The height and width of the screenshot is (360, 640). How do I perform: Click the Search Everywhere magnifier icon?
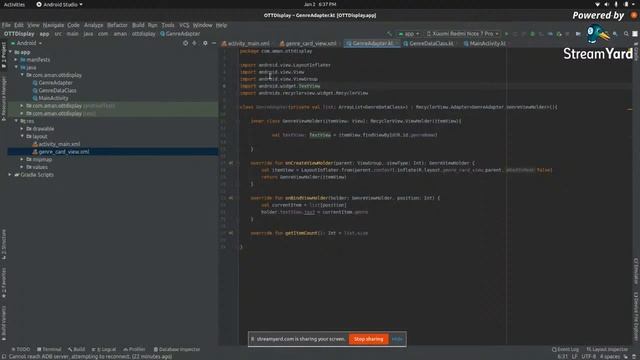coord(626,34)
